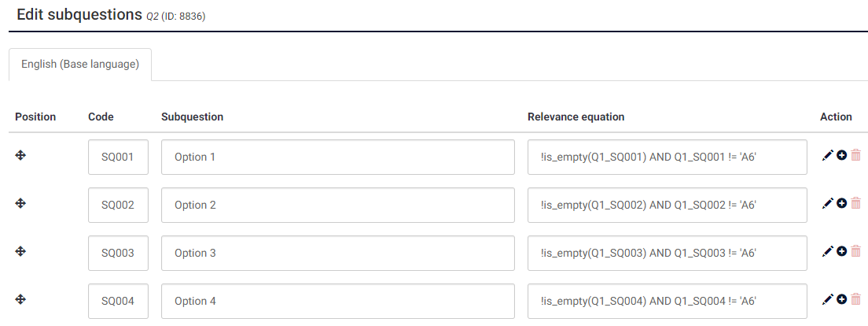868x326 pixels.
Task: Click the drag handle for the SQ001 row
Action: pyautogui.click(x=21, y=156)
